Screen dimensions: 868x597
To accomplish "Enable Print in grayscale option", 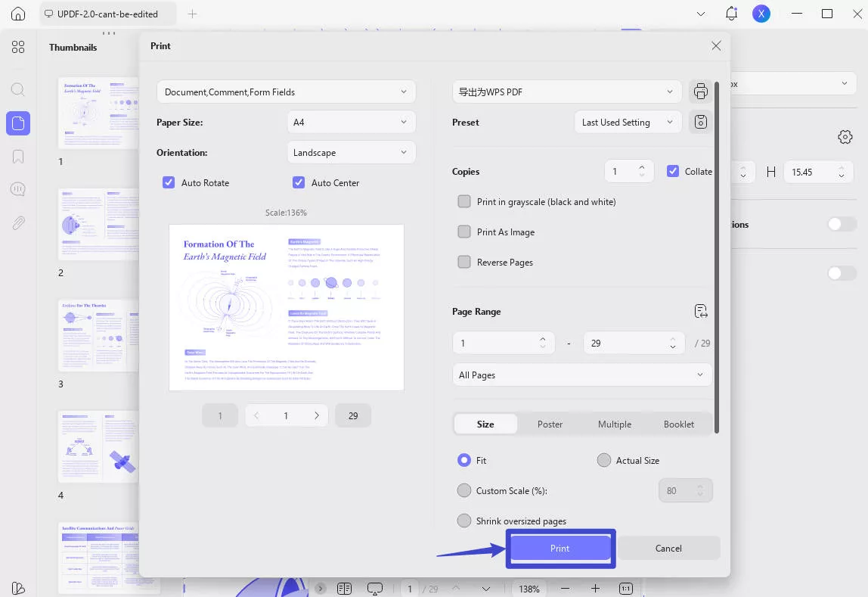I will pos(463,201).
